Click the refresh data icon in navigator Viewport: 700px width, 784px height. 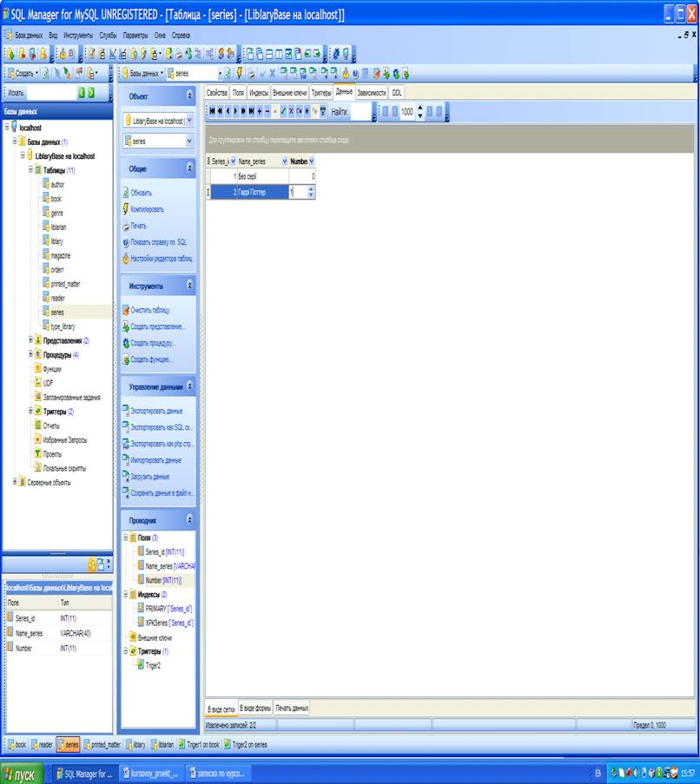pos(299,111)
